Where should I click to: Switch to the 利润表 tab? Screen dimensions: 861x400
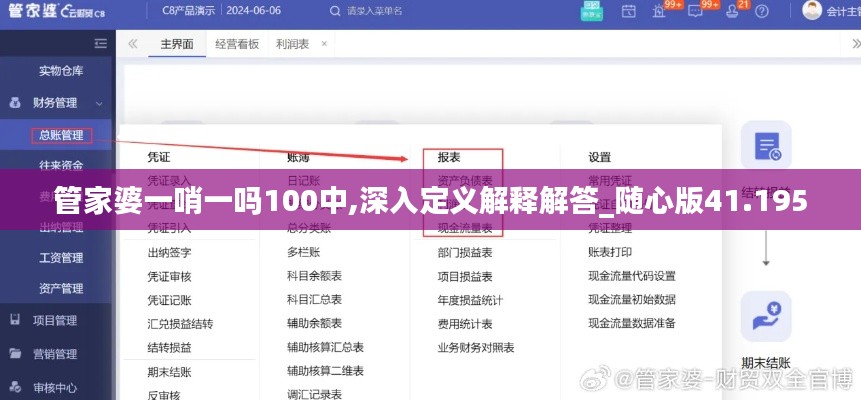(x=292, y=44)
